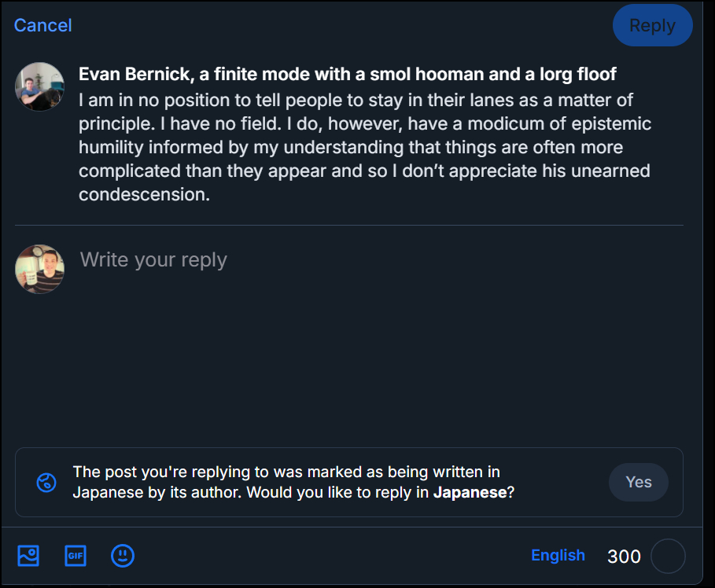The height and width of the screenshot is (588, 715).
Task: Click the 300 remaining characters counter
Action: point(624,557)
